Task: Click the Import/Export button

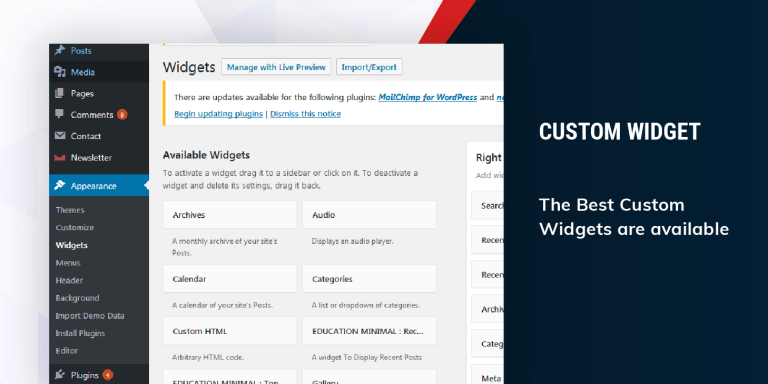Action: coord(369,67)
